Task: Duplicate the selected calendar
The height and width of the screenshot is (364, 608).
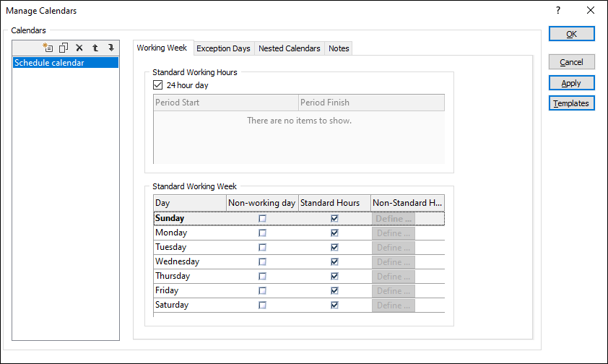Action: [64, 48]
